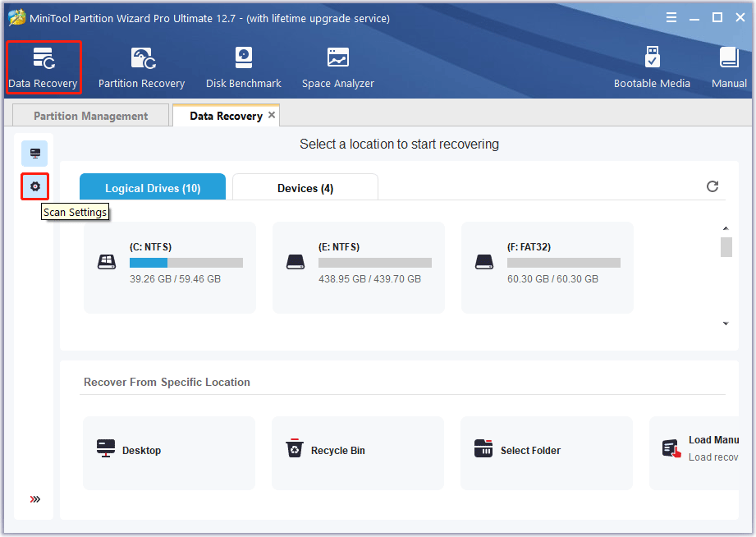Screen dimensions: 756x537
Task: Select the Data Recovery tab
Action: (x=226, y=116)
